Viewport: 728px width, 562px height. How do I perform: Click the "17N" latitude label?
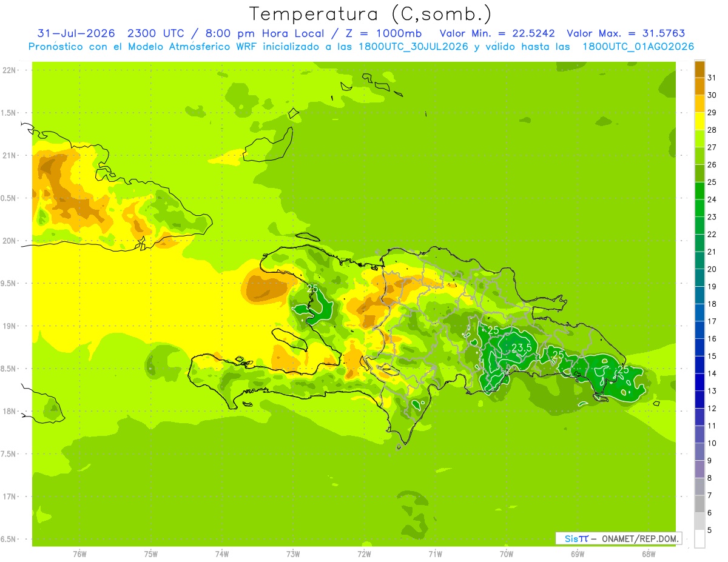coord(9,497)
